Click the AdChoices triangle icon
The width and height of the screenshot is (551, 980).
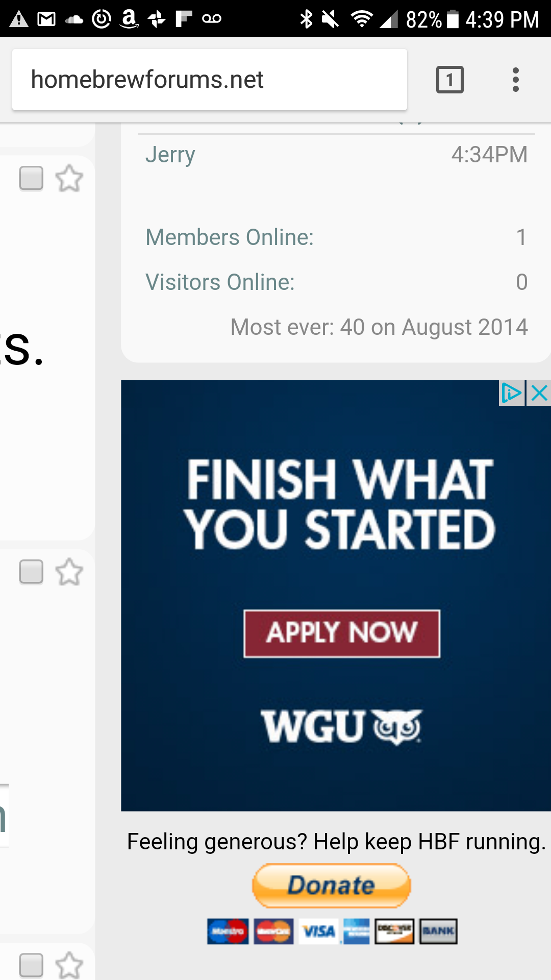click(x=512, y=393)
